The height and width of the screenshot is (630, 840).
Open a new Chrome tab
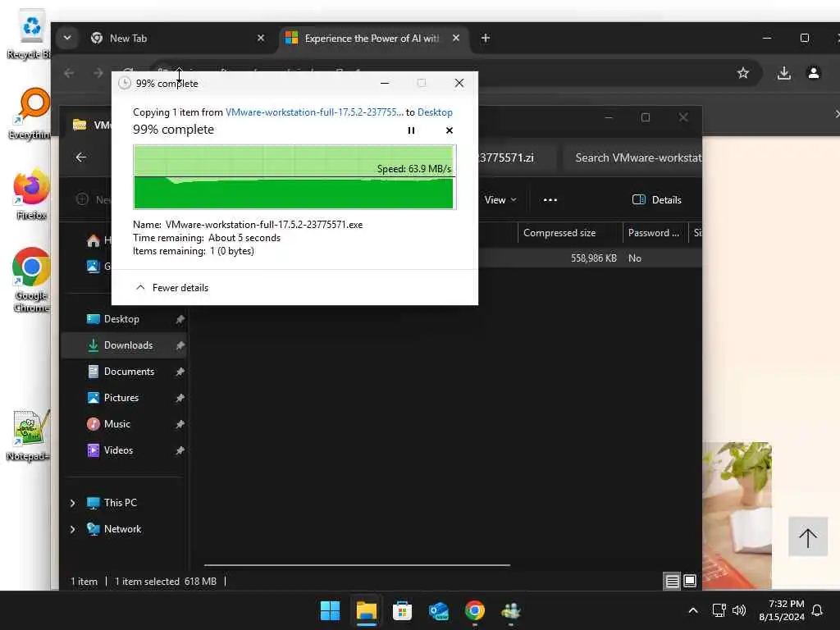(x=486, y=38)
